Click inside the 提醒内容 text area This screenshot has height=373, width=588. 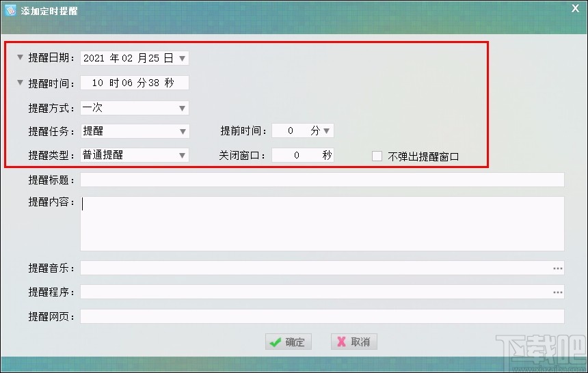tap(322, 224)
